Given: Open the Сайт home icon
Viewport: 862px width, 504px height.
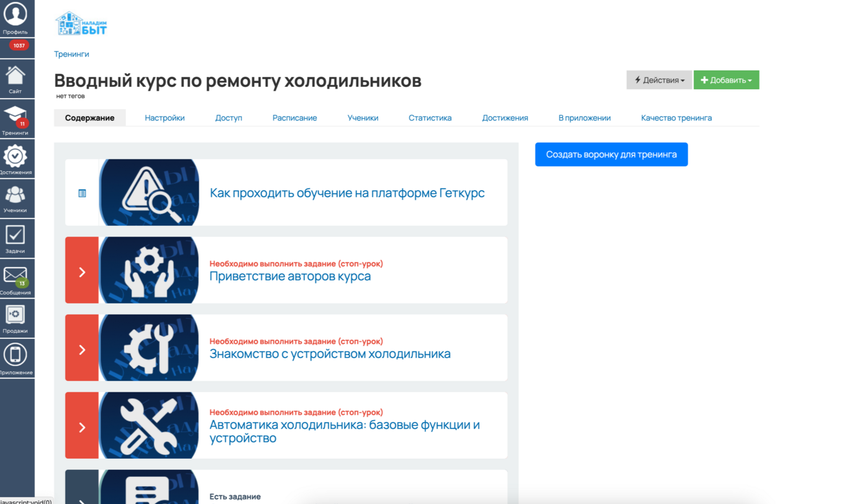Looking at the screenshot, I should pos(16,76).
